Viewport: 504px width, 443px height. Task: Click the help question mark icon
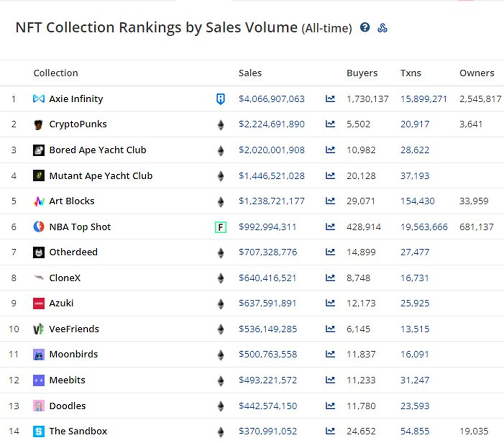point(365,27)
